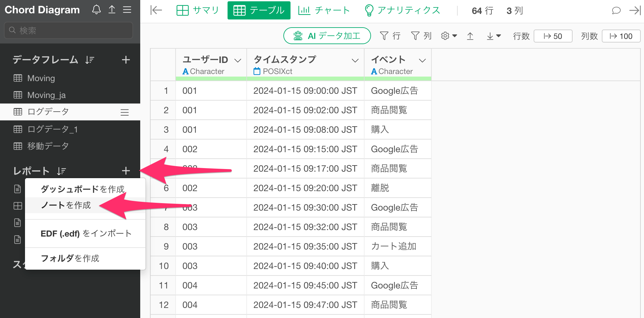Click the 検索 search field
This screenshot has width=644, height=318.
[x=68, y=31]
